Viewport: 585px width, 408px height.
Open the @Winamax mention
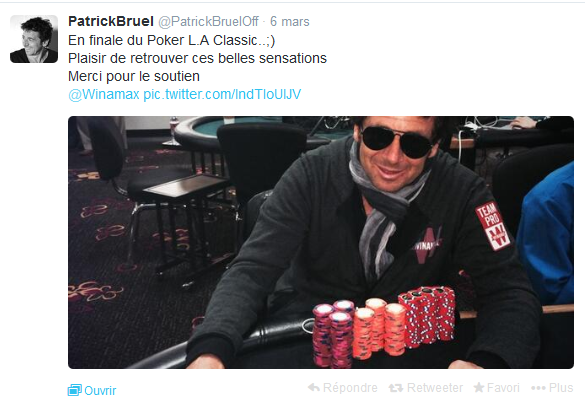(x=104, y=94)
